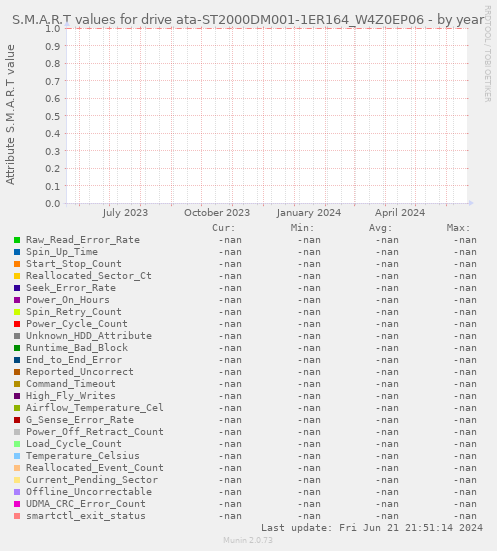
Task: Click the graph title for drive ata-ST2000DM001
Action: (x=248, y=20)
